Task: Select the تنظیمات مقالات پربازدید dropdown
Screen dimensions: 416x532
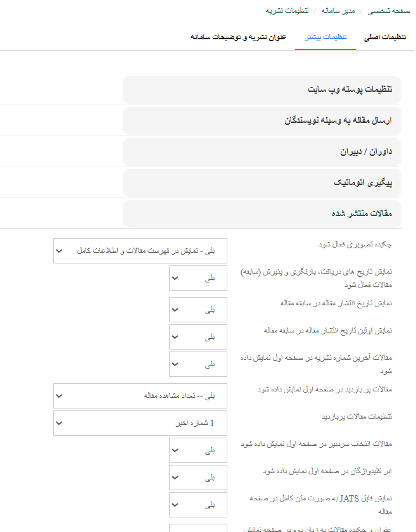Action: coord(140,423)
